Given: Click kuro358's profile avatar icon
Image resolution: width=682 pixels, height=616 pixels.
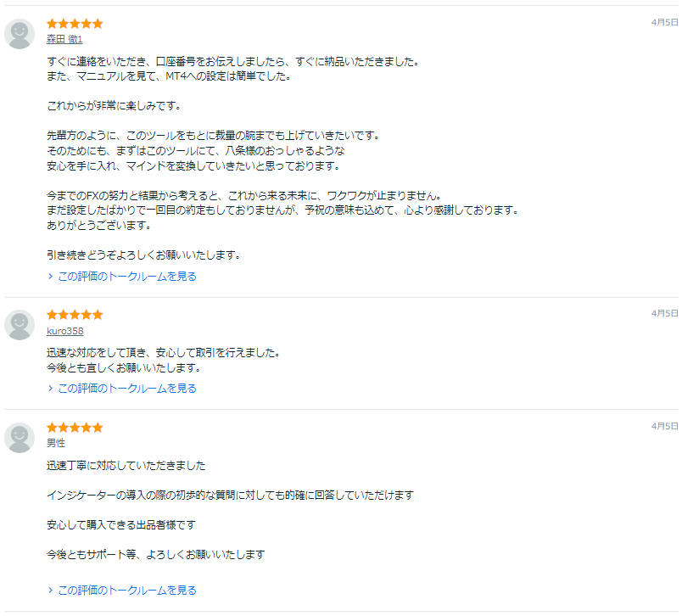Looking at the screenshot, I should point(20,325).
